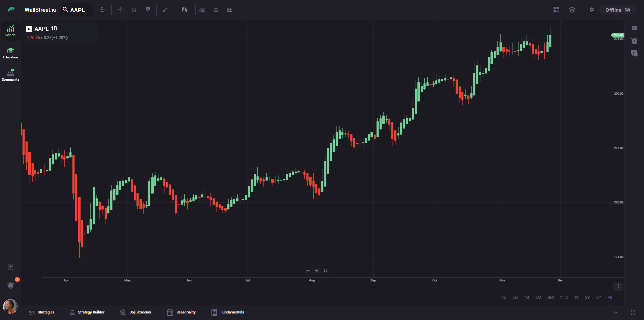644x320 pixels.
Task: Switch to the Seasonality tab
Action: (x=182, y=312)
